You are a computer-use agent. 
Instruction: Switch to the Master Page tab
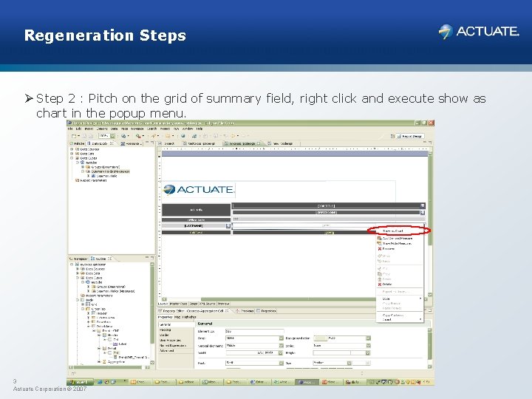tap(179, 304)
